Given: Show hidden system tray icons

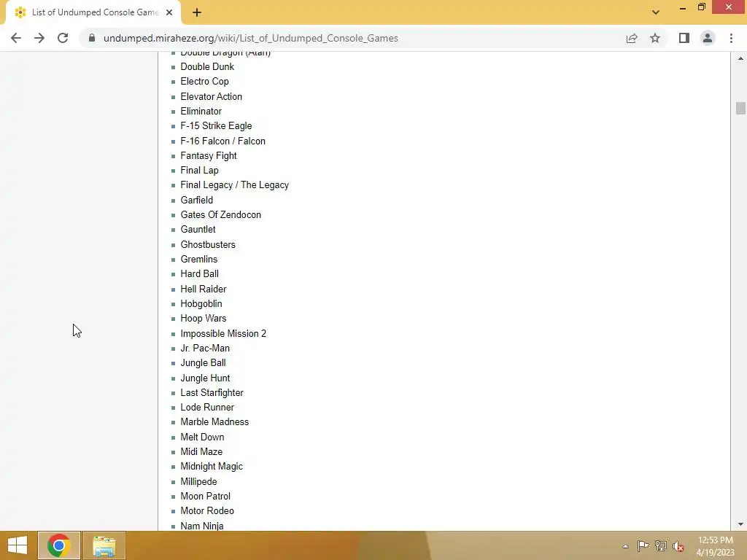Looking at the screenshot, I should [625, 546].
